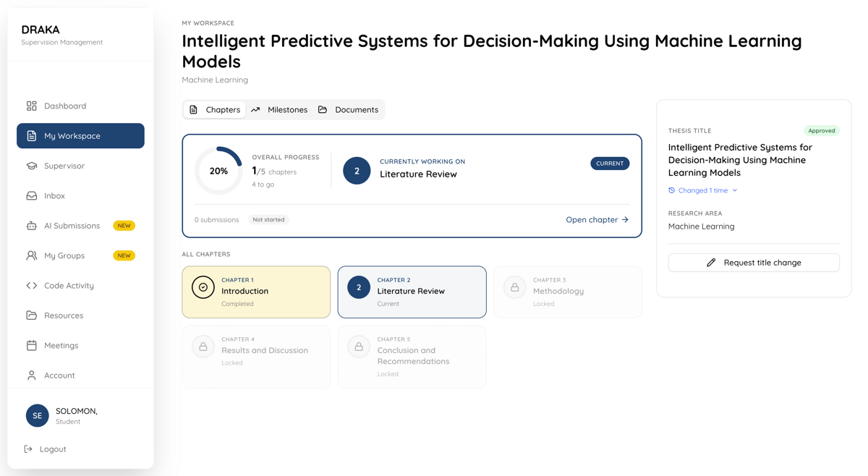Open the Dashboard grid icon
The width and height of the screenshot is (868, 476).
pos(32,106)
